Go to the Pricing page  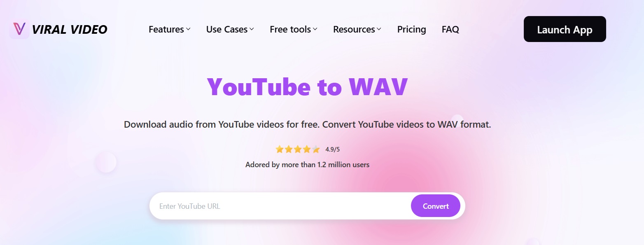[x=412, y=29]
